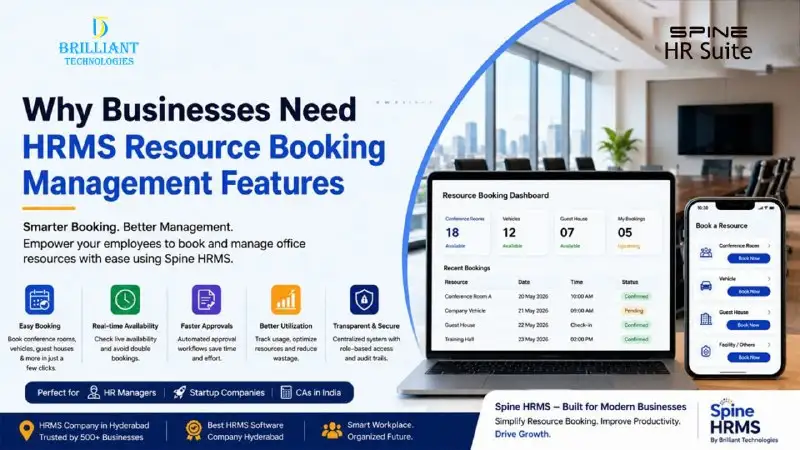Click the HR Managers label
Image resolution: width=800 pixels, height=450 pixels.
tap(130, 393)
